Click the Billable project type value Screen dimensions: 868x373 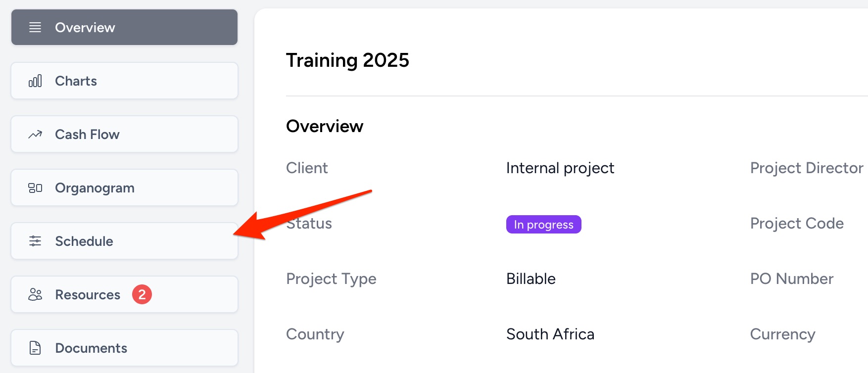pos(530,279)
